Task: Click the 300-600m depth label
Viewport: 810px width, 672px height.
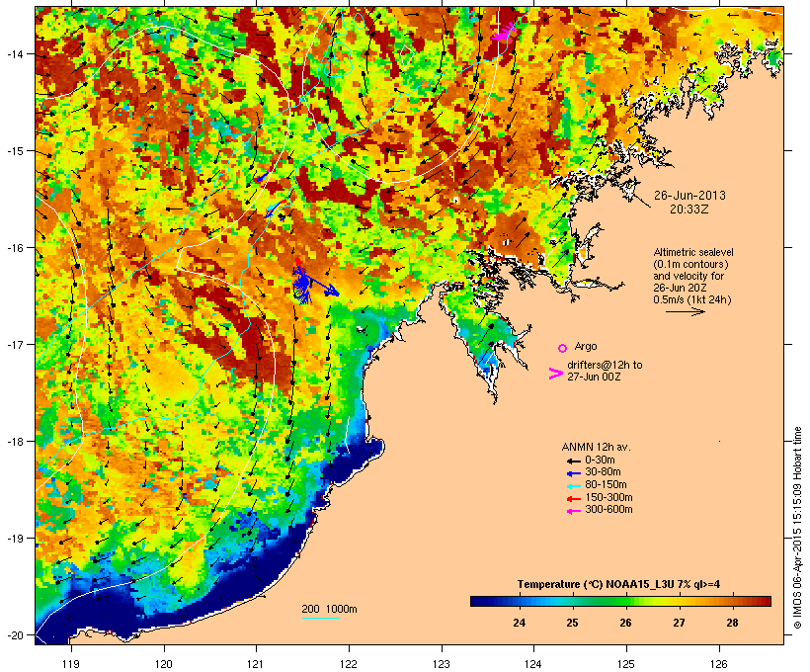Action: pyautogui.click(x=608, y=510)
